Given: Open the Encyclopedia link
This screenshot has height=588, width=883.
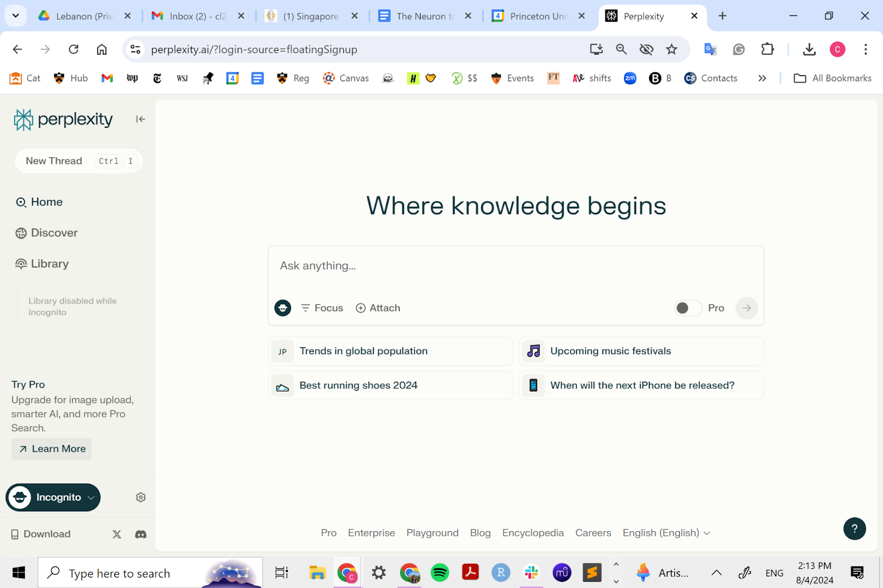Looking at the screenshot, I should click(533, 533).
